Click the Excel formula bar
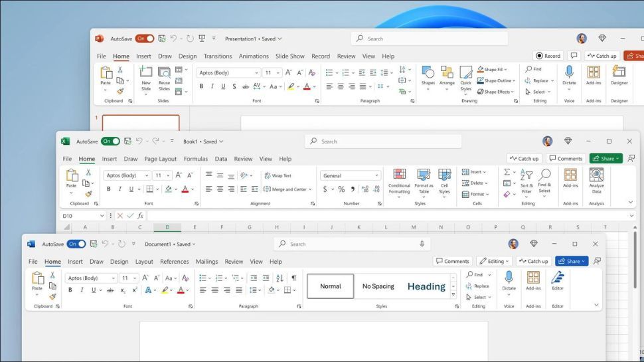Screen dimensions: 644x362 coord(386,216)
